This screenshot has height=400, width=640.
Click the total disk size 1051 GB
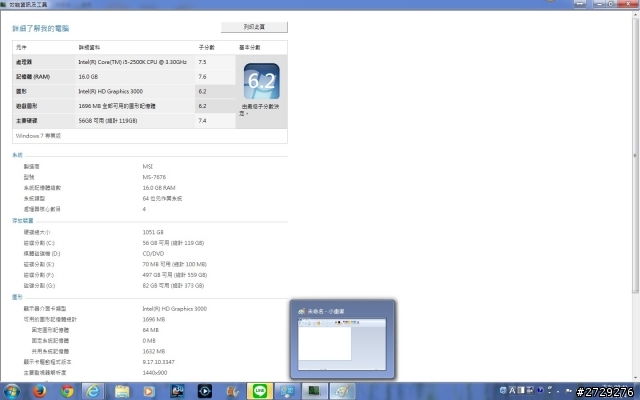153,232
